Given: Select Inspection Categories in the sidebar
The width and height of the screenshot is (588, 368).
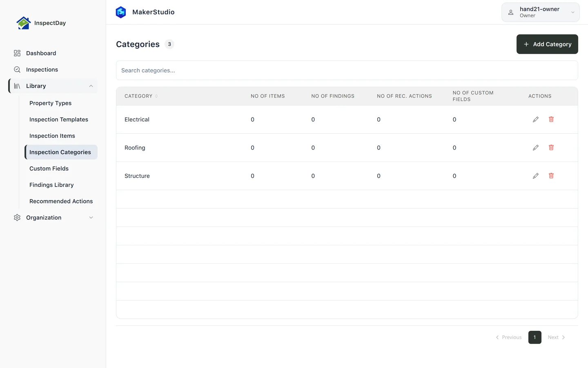Looking at the screenshot, I should coord(60,152).
